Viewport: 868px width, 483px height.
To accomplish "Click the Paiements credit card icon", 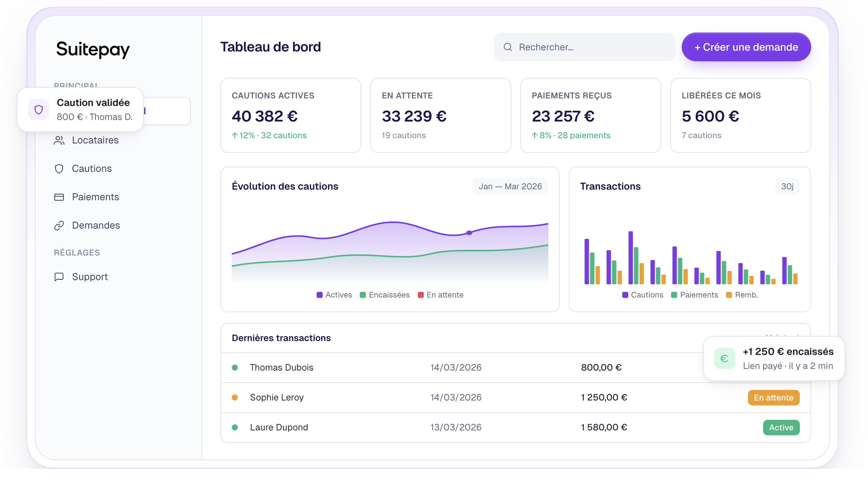I will point(59,197).
